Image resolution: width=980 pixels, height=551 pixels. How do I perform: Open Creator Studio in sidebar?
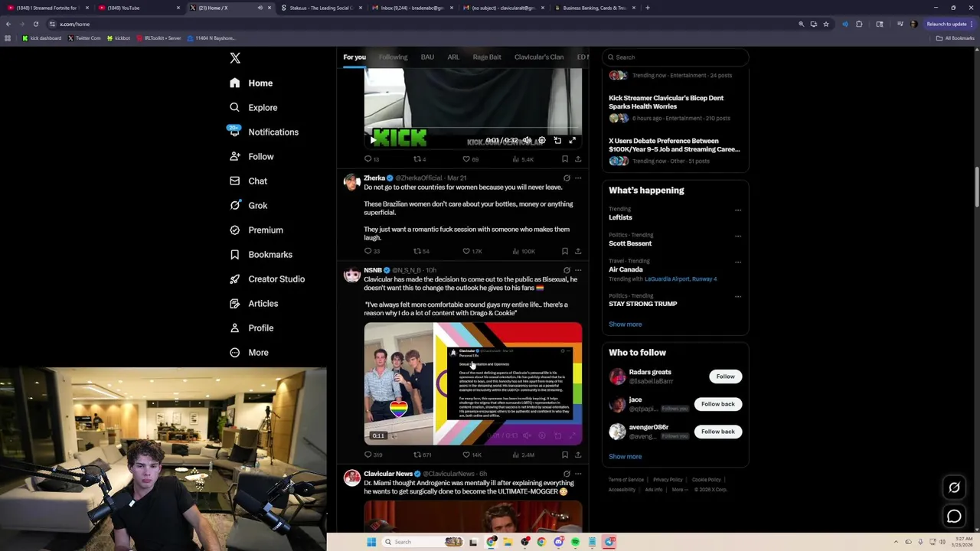point(267,279)
